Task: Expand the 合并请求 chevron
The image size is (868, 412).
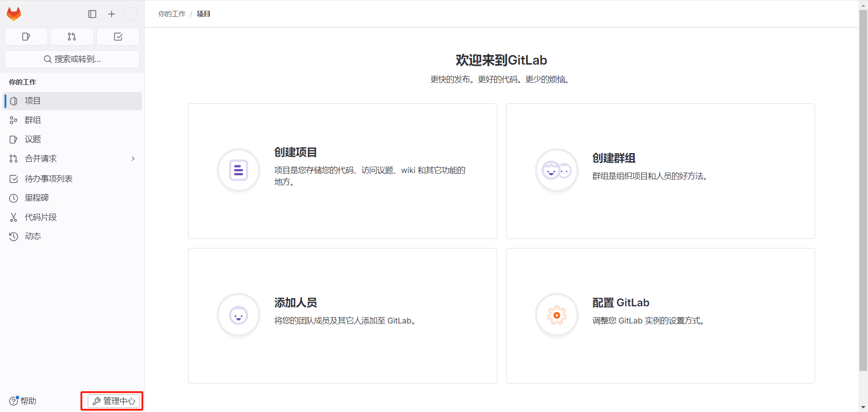Action: [133, 159]
